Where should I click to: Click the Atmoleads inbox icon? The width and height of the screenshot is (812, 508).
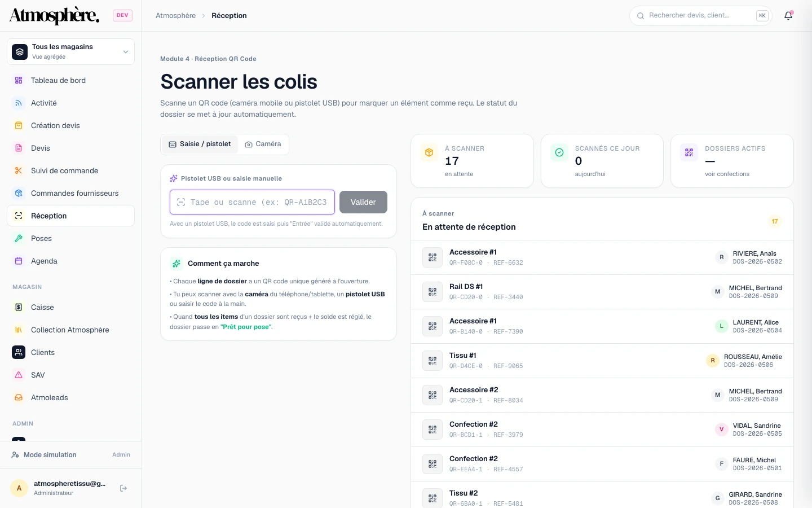[19, 397]
